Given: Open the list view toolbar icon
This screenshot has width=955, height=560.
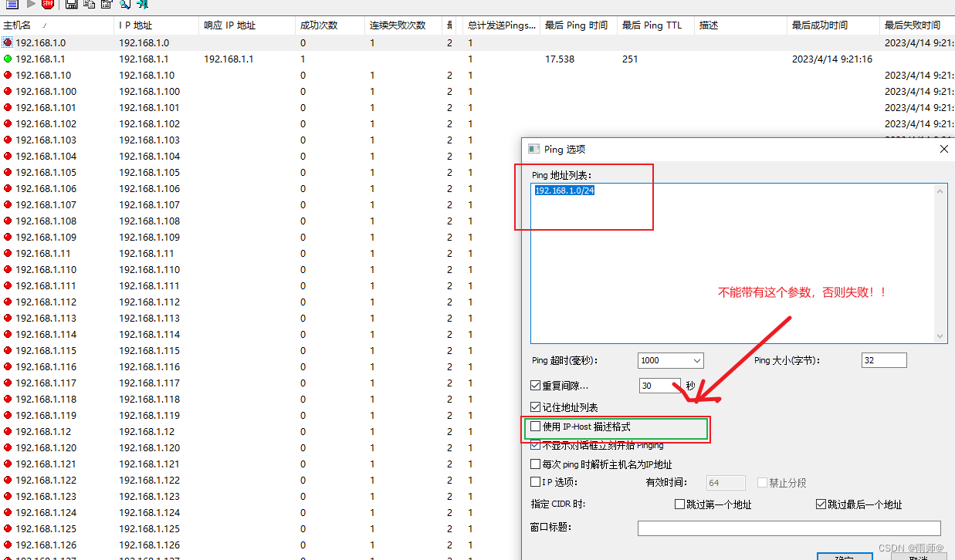Looking at the screenshot, I should pyautogui.click(x=12, y=5).
